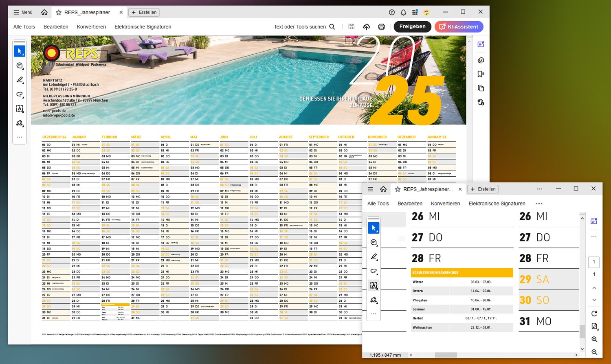Expand more tools under the large window's left toolbar

19,137
